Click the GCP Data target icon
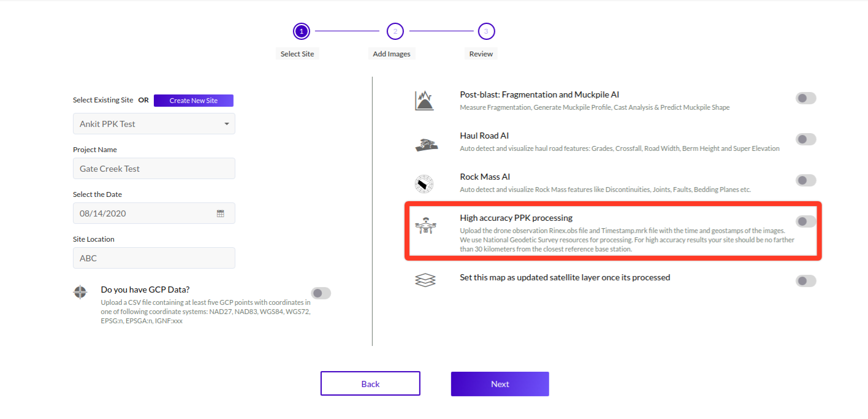Screen dimensions: 868x419 (80, 292)
